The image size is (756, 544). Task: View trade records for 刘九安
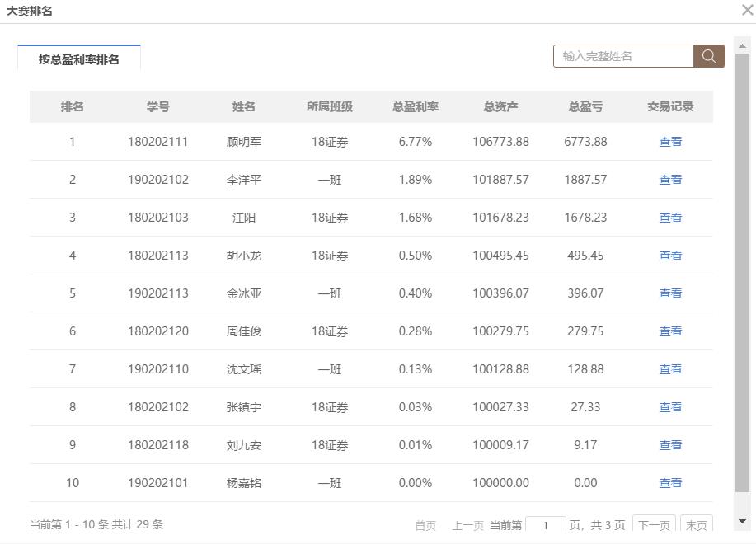(x=670, y=445)
